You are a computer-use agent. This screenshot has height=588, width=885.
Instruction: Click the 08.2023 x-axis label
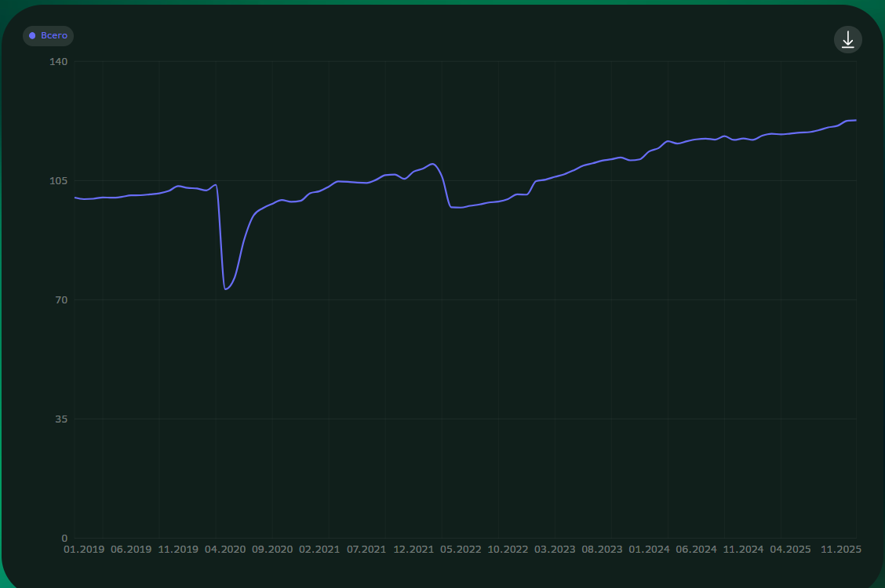coord(603,549)
